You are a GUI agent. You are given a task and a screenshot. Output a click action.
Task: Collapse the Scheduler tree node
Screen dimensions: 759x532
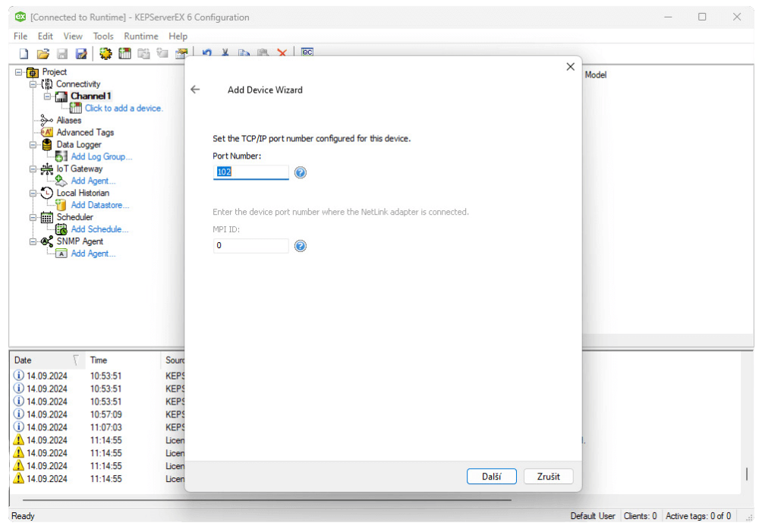pyautogui.click(x=33, y=217)
